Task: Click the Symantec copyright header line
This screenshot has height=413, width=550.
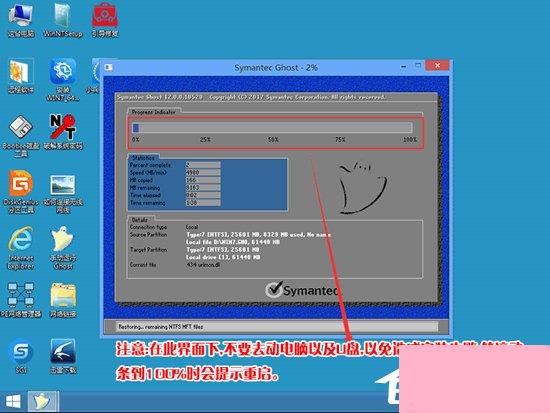Action: tap(250, 97)
